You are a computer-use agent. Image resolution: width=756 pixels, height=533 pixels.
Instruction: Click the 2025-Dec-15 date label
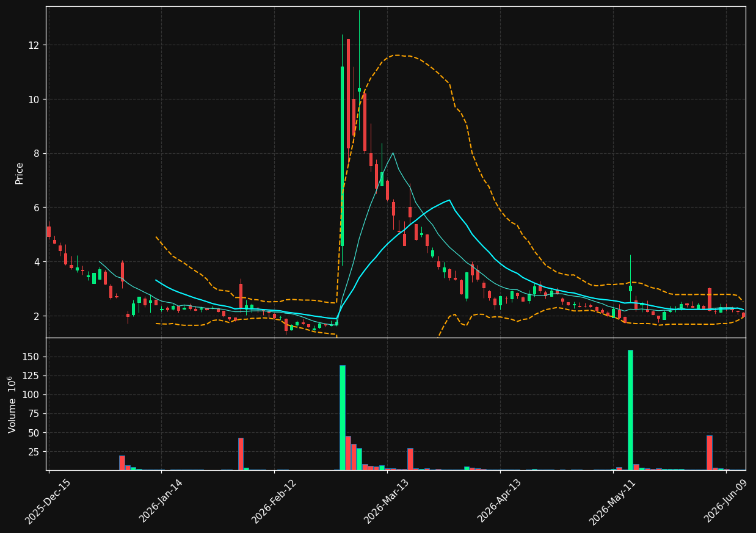coord(48,501)
